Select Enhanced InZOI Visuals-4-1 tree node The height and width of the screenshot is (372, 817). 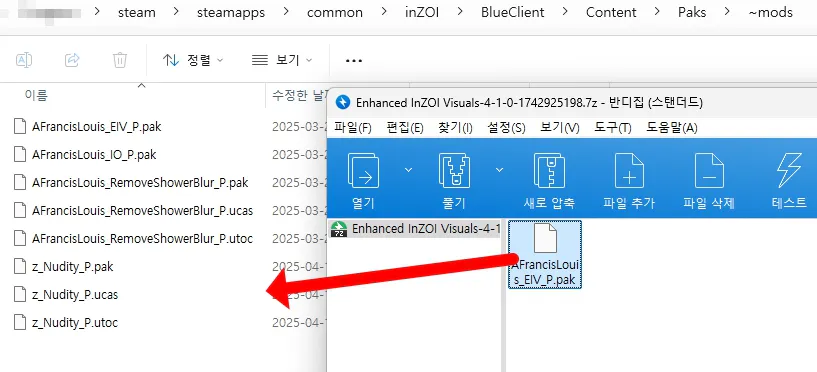(x=416, y=229)
